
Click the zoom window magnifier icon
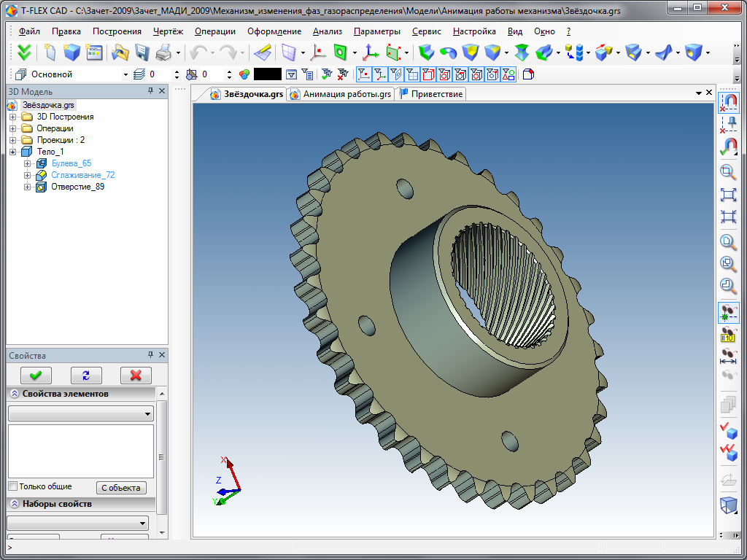click(728, 172)
